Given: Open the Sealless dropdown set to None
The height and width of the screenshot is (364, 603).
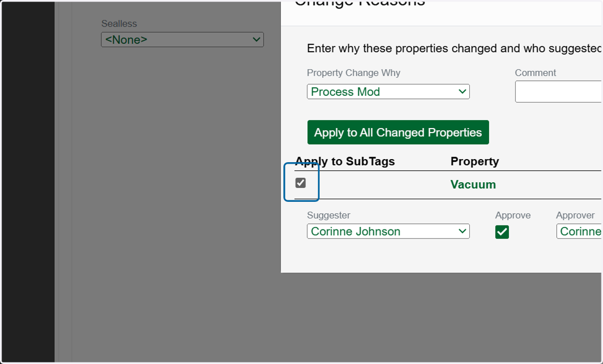Looking at the screenshot, I should [182, 40].
